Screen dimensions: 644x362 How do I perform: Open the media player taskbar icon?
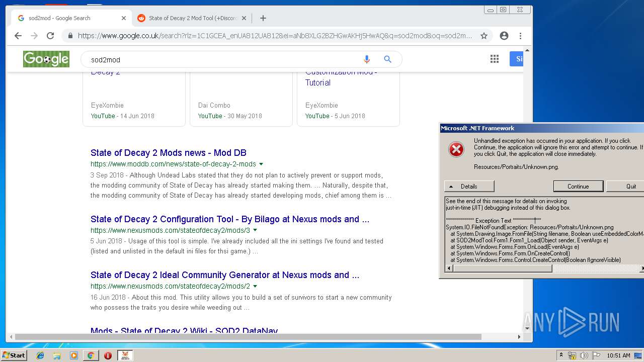click(x=74, y=355)
